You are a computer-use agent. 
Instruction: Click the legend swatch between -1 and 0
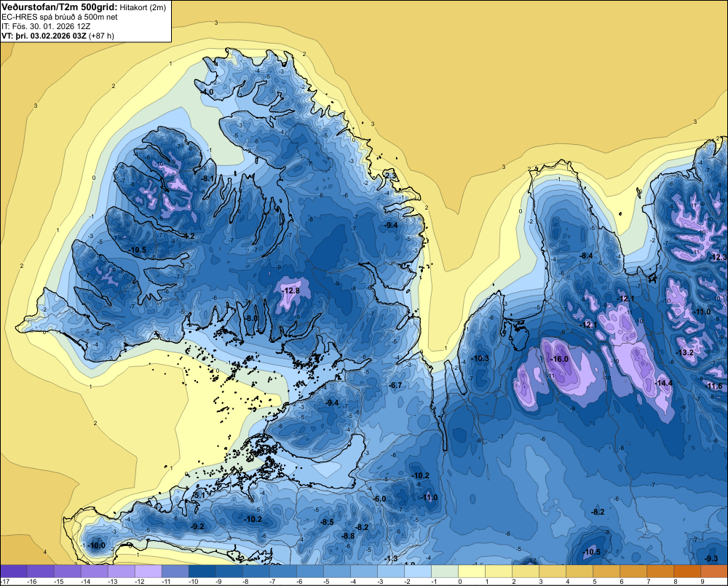(445, 571)
